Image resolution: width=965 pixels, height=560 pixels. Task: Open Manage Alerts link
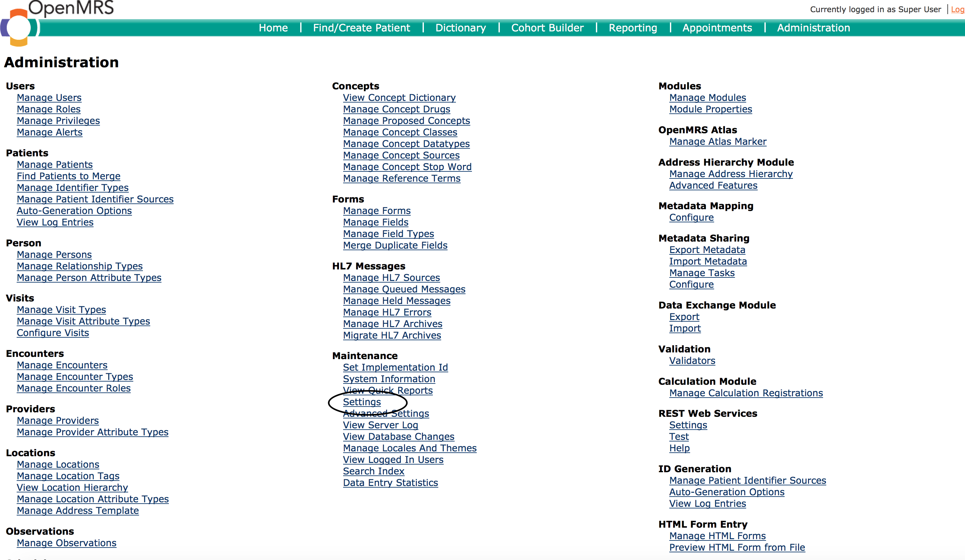coord(49,132)
